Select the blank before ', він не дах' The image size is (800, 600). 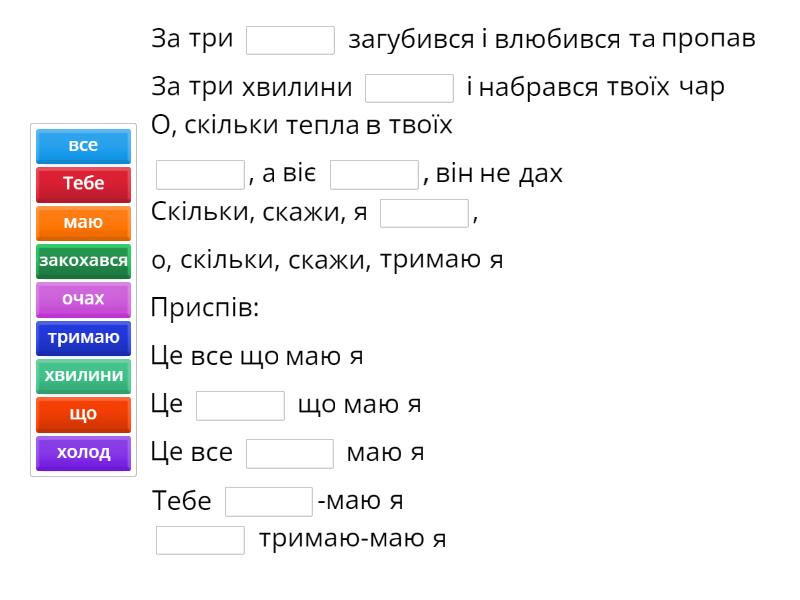point(374,175)
